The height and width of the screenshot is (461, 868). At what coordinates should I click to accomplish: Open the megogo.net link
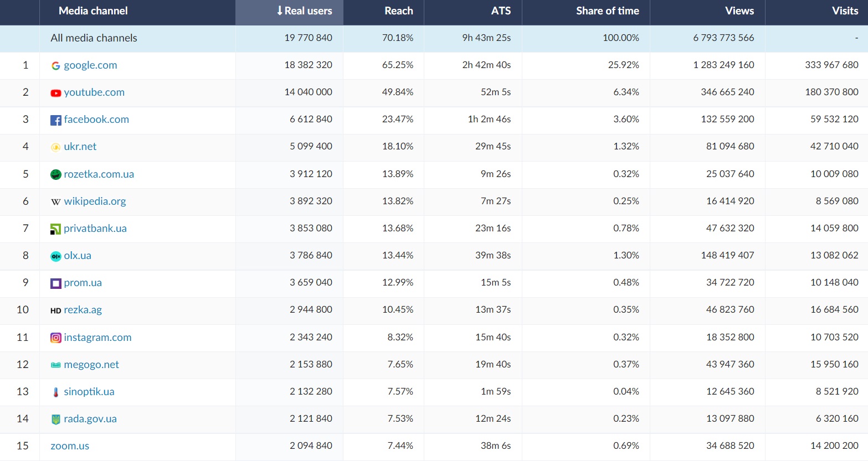91,365
